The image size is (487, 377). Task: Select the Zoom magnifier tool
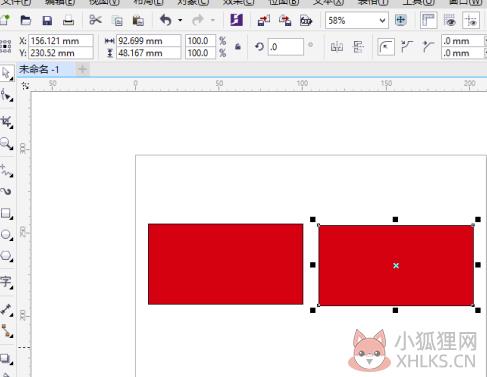coord(7,144)
